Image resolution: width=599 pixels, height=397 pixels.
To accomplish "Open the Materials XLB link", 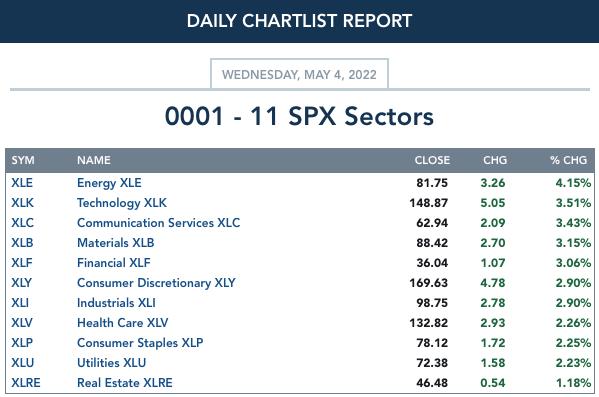I will (115, 243).
